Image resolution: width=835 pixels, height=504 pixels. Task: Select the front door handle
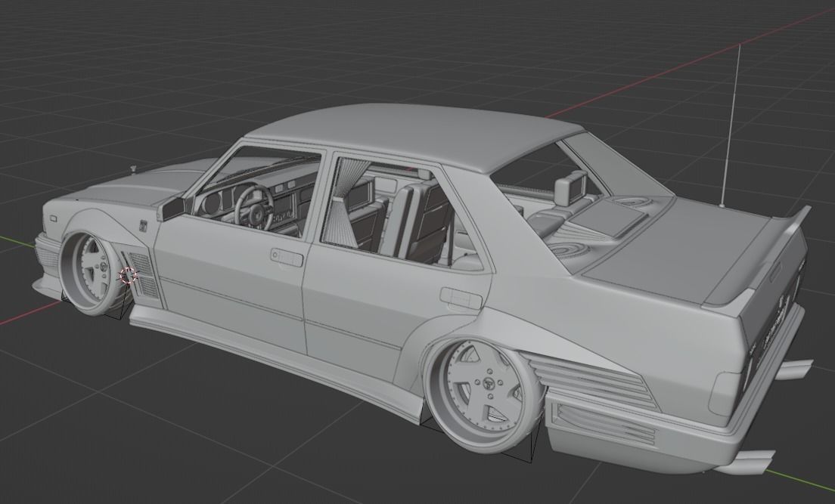click(x=287, y=258)
